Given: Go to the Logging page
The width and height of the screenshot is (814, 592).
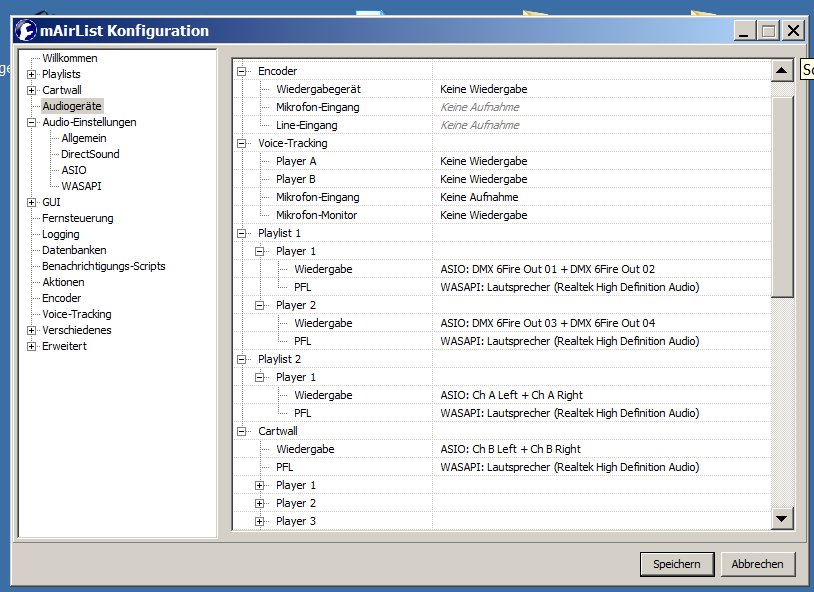Looking at the screenshot, I should [x=61, y=234].
